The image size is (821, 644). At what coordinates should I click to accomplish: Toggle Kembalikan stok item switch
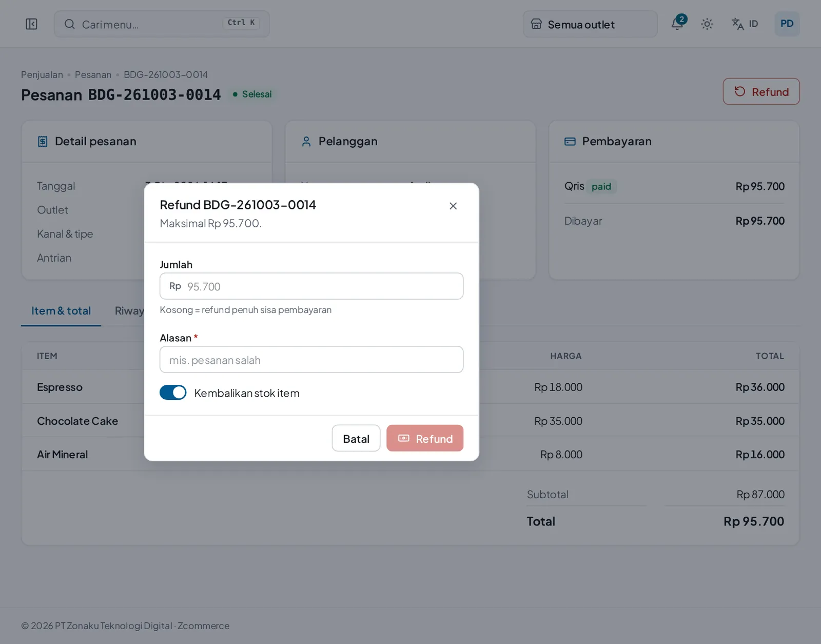tap(173, 393)
